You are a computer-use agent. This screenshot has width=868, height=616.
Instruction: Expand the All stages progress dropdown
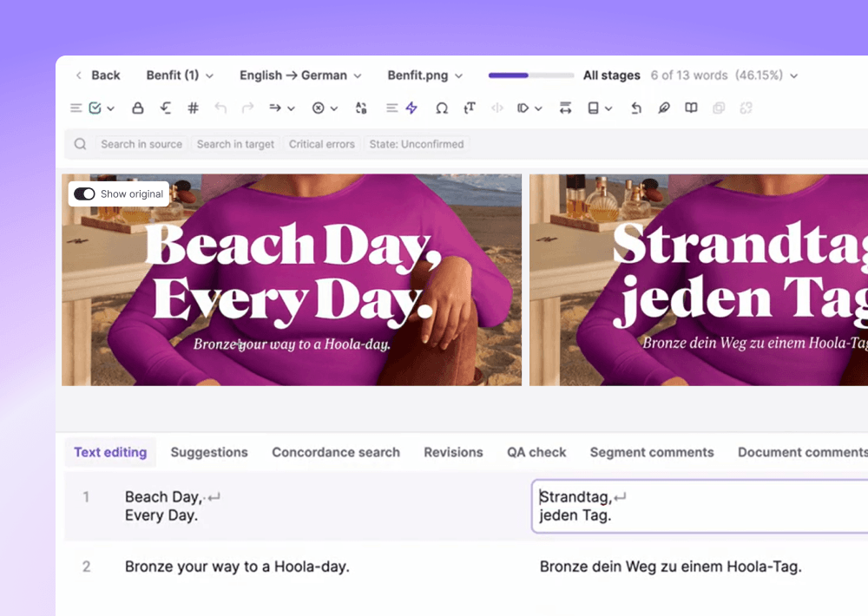(x=690, y=75)
